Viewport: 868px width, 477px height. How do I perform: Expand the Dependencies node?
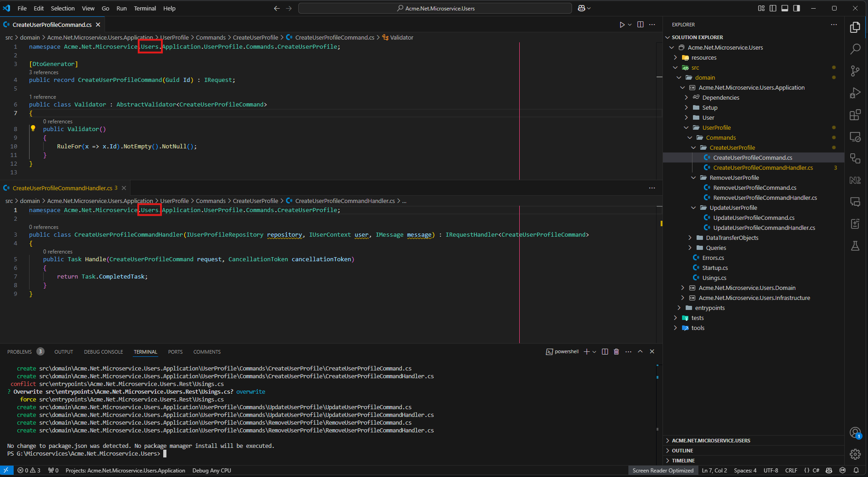686,97
